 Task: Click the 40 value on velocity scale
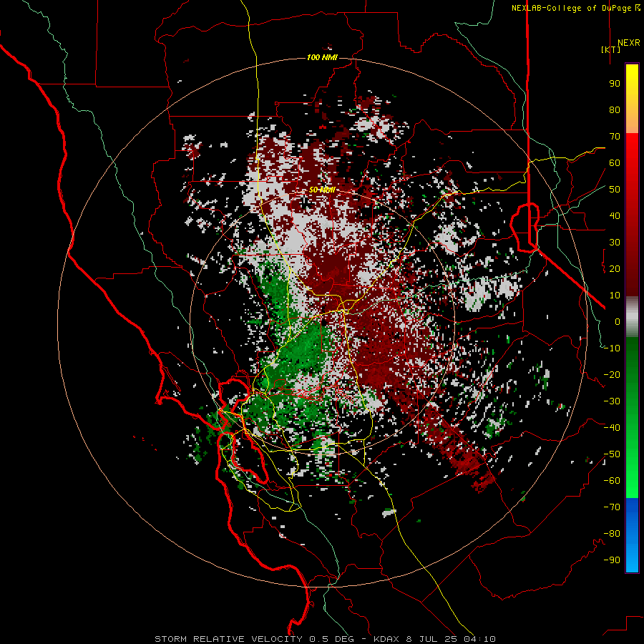[615, 215]
